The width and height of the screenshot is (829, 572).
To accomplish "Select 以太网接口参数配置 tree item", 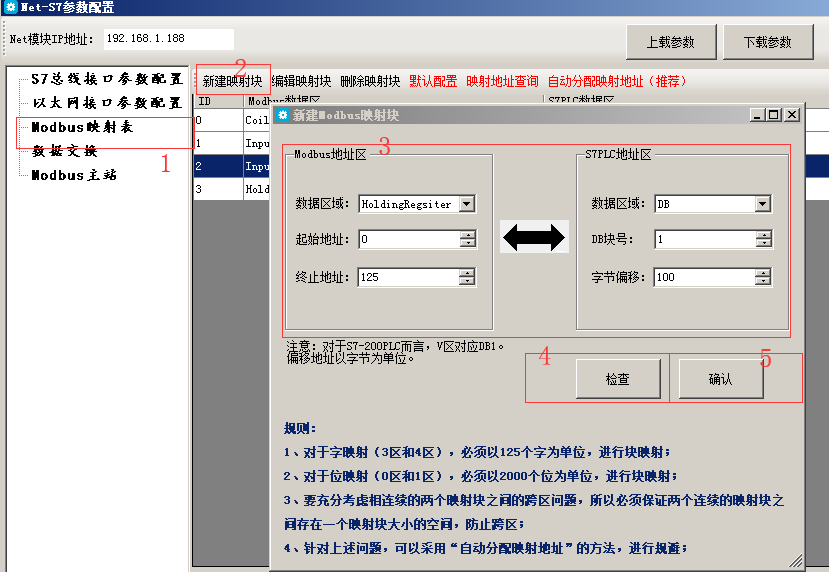I will click(x=106, y=103).
